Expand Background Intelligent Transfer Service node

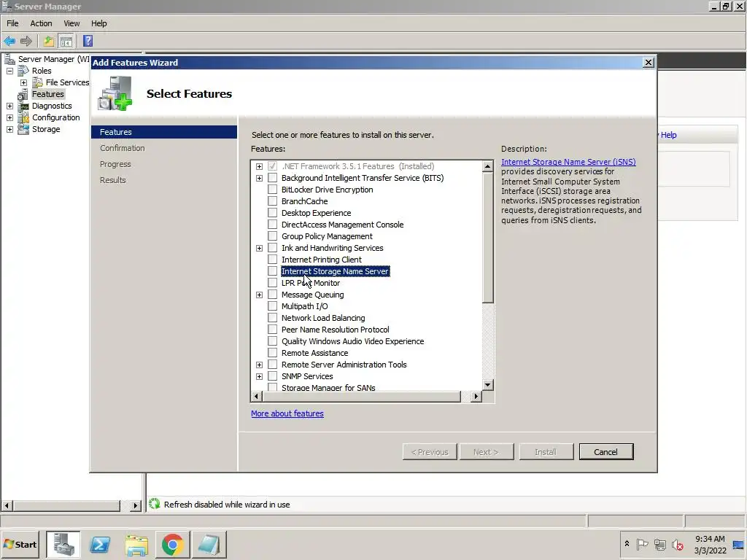pos(259,178)
